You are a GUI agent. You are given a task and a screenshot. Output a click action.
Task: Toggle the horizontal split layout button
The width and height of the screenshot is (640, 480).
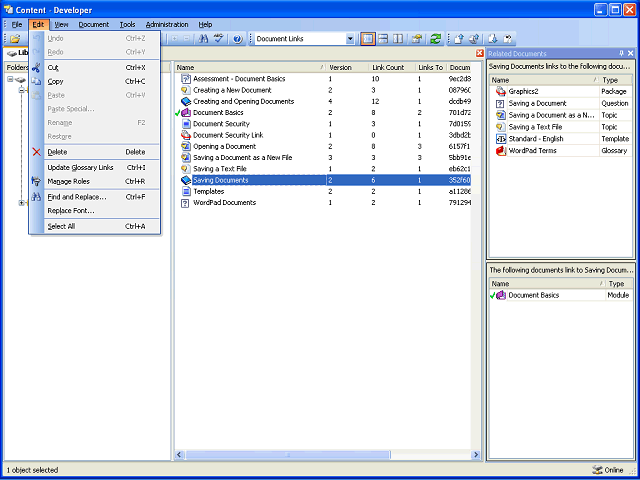(383, 39)
